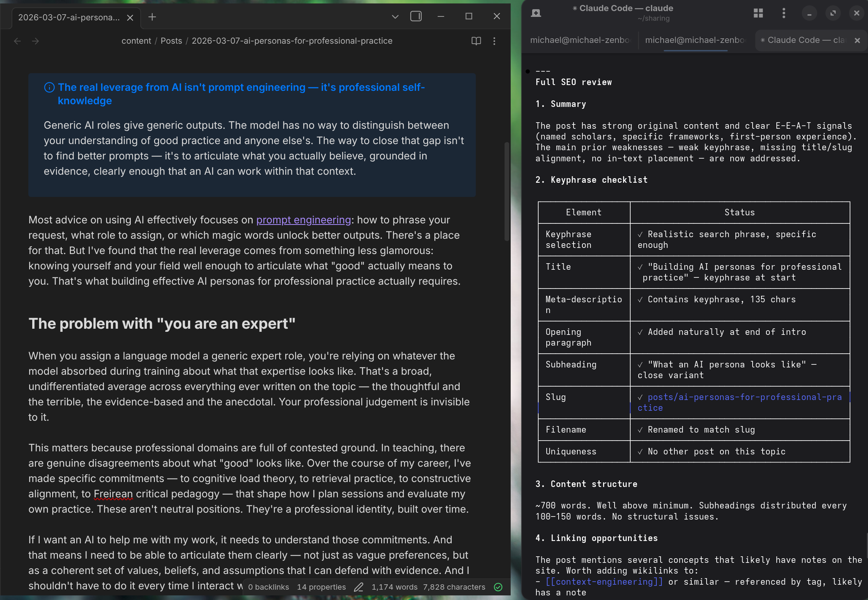The width and height of the screenshot is (868, 600).
Task: Click the new session badge icon in terminal header
Action: coord(536,13)
